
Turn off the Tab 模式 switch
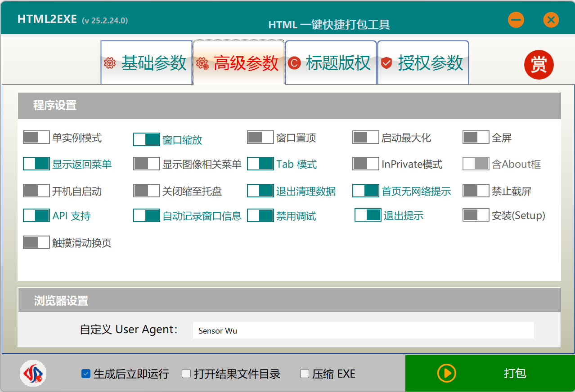[260, 164]
